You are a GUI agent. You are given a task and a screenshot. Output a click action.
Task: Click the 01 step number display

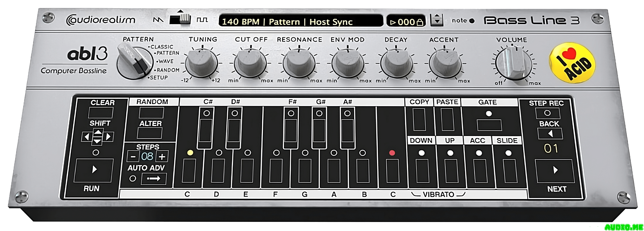551,149
